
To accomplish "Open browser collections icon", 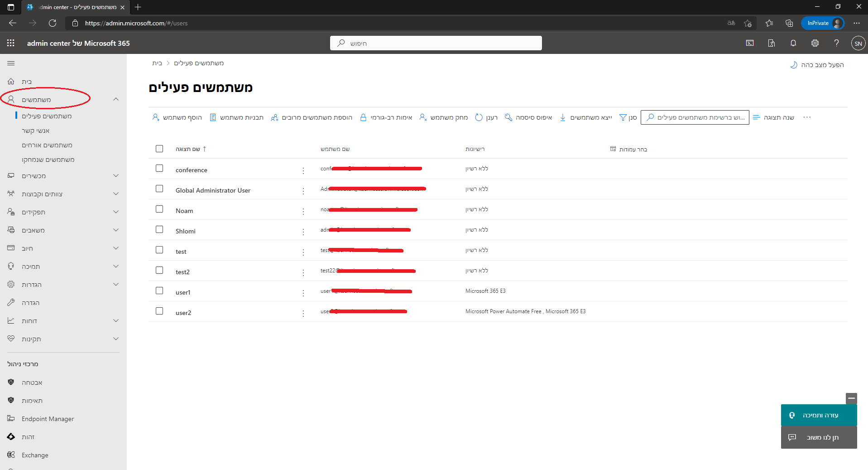I will click(789, 23).
